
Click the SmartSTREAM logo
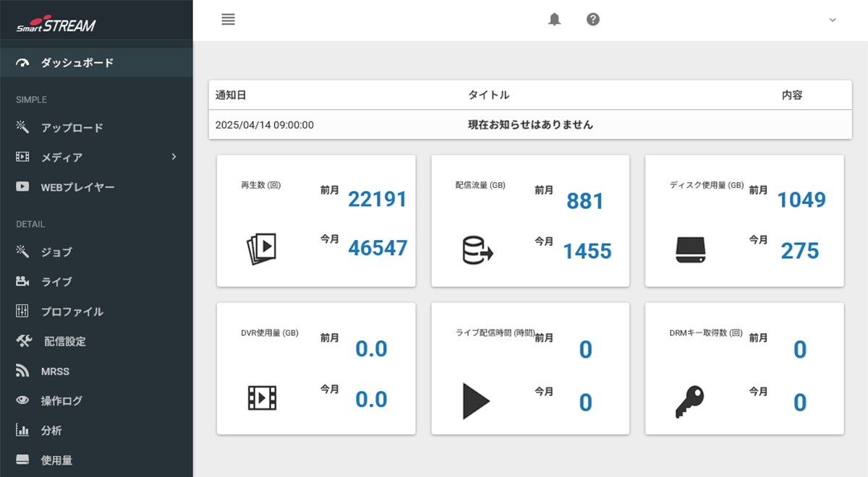tap(56, 25)
